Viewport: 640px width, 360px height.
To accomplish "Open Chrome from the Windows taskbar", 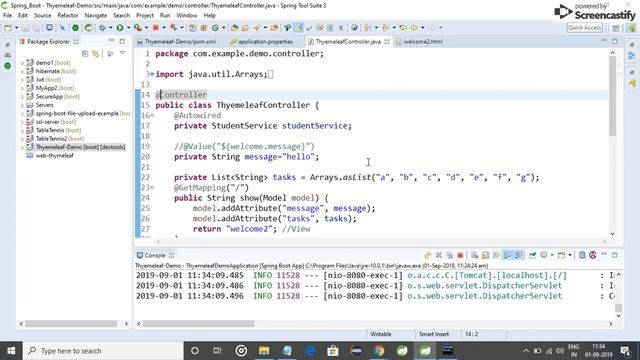I will pos(379,351).
